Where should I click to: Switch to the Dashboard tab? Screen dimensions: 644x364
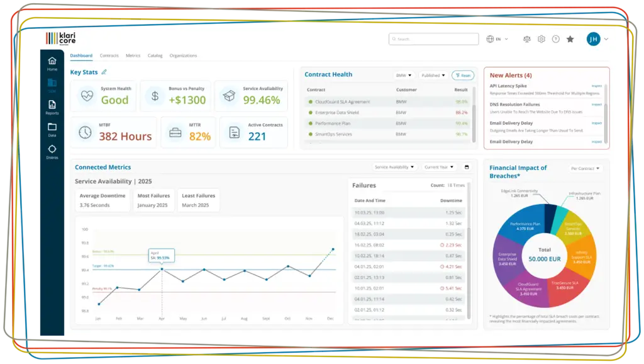coord(81,55)
